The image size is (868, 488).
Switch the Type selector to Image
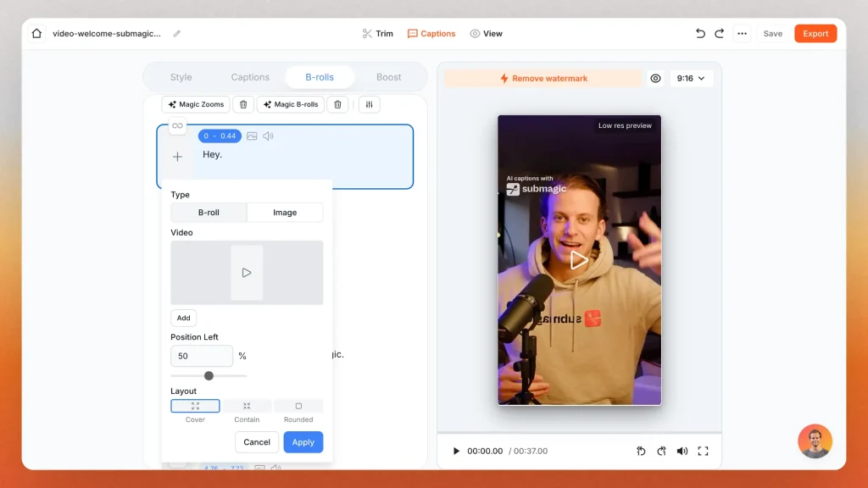(x=285, y=212)
